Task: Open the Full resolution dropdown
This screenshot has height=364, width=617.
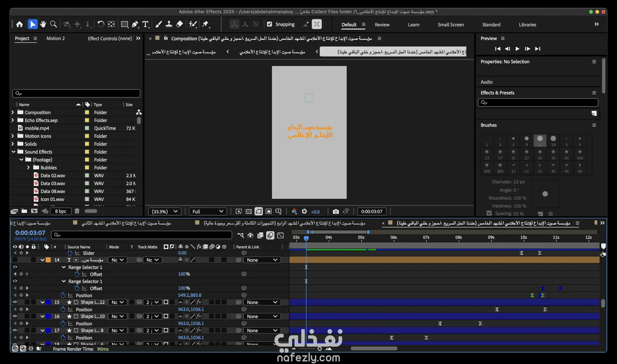Action: tap(208, 211)
